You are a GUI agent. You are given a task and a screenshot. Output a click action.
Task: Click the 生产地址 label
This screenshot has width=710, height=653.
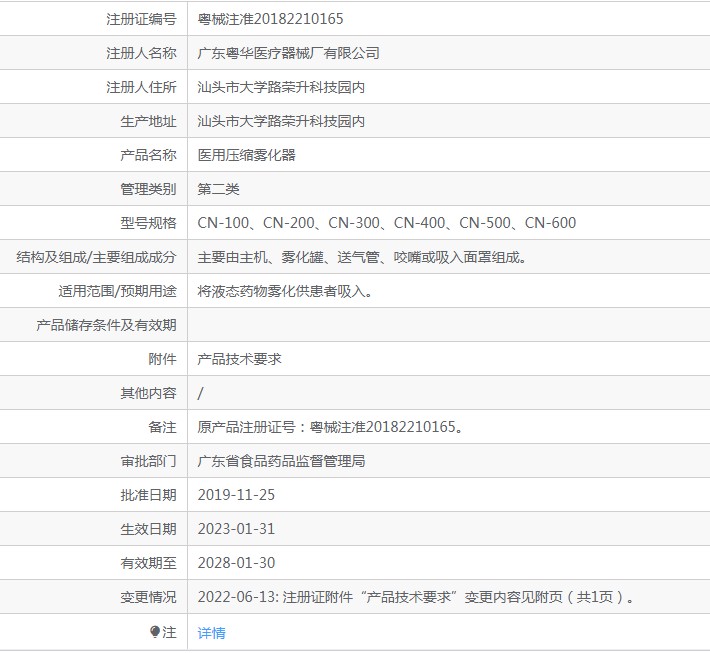(x=149, y=121)
